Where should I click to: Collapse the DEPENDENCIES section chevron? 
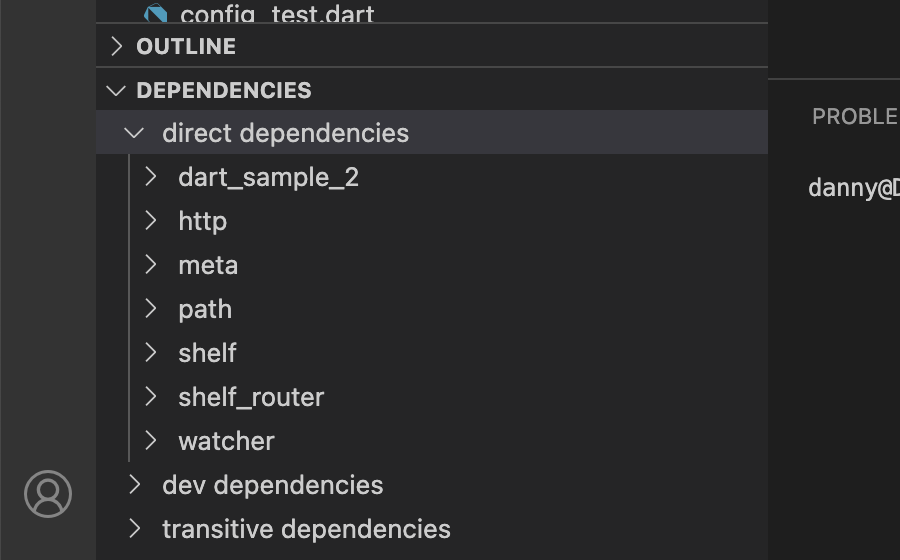(x=117, y=90)
